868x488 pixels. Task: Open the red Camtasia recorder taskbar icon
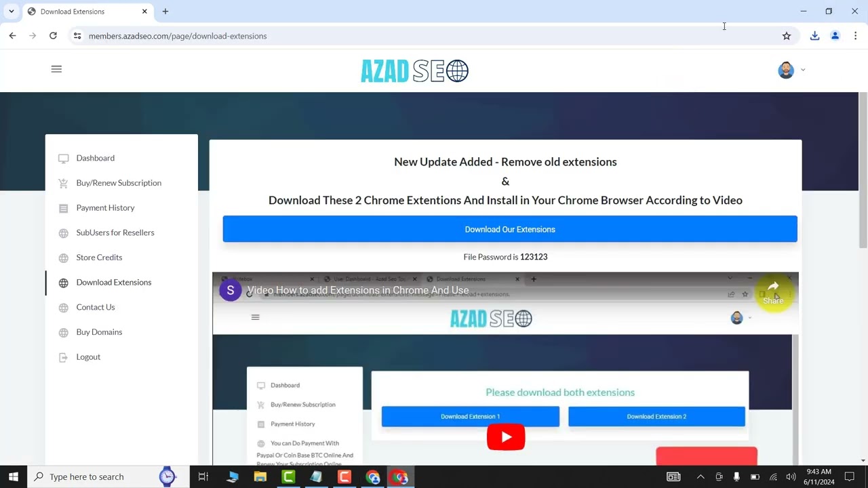[x=344, y=477]
